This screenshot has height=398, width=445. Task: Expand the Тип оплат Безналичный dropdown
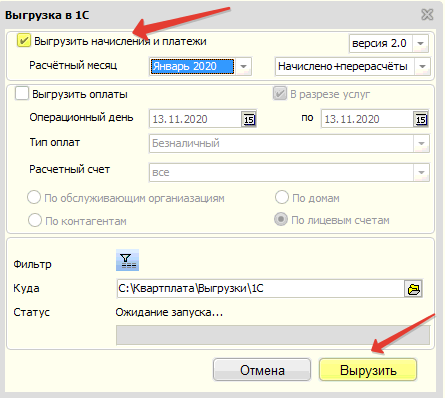point(421,144)
